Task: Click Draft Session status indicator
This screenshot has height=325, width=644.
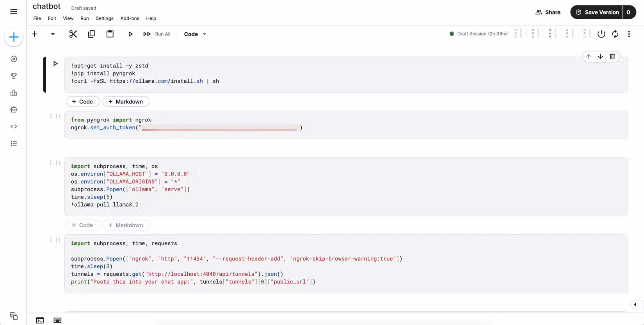Action: [x=479, y=34]
